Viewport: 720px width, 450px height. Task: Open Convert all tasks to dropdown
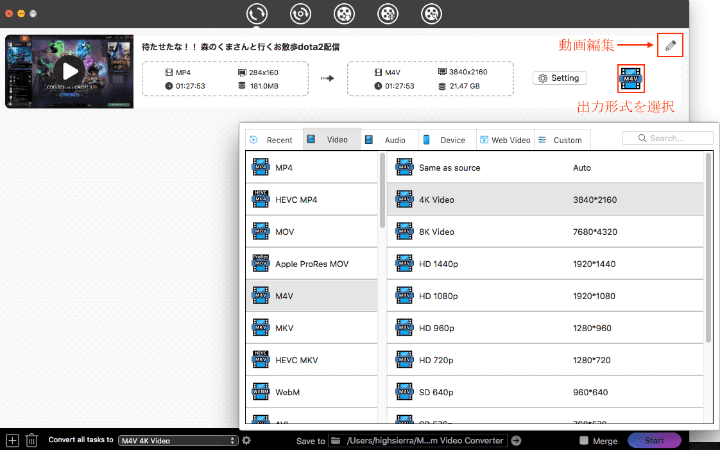pyautogui.click(x=178, y=440)
